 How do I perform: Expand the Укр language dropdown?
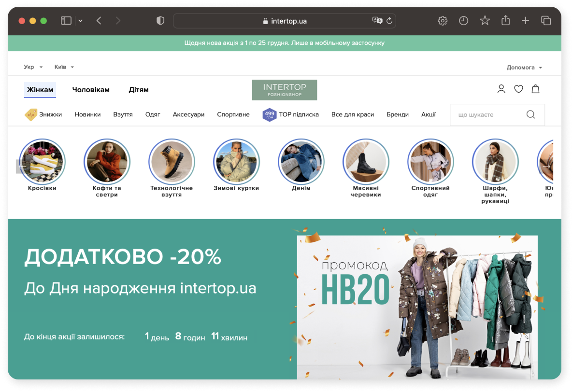[x=33, y=67]
